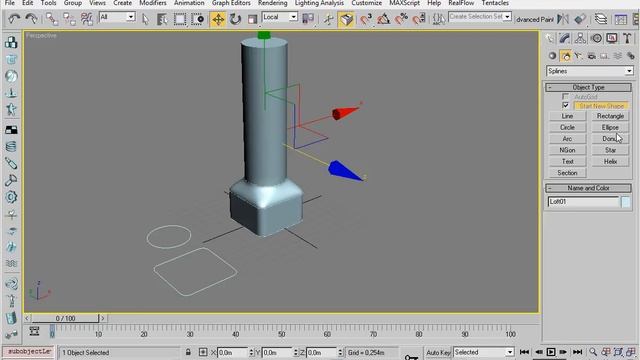Viewport: 640px width, 360px height.
Task: Click Use Pivot Point Center icon
Action: click(x=308, y=19)
